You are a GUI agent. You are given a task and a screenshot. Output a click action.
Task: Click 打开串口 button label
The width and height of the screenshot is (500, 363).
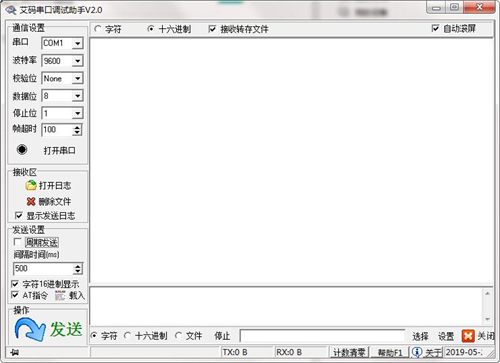pyautogui.click(x=59, y=150)
